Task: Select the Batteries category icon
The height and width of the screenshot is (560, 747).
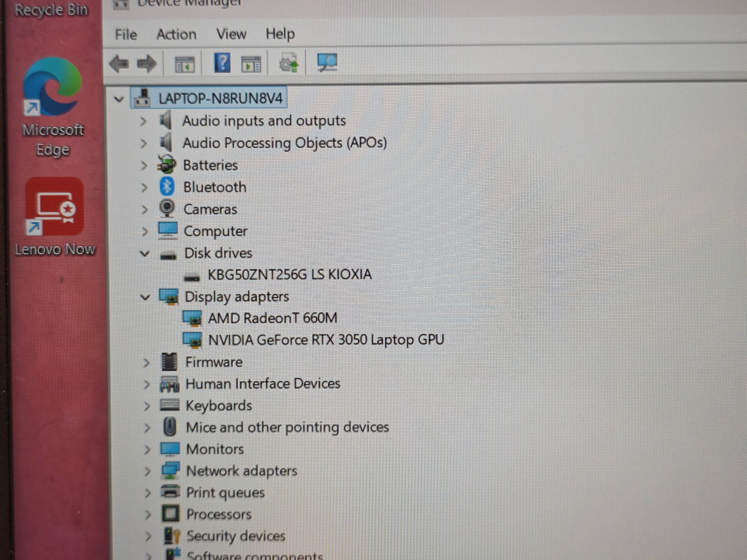Action: [166, 165]
